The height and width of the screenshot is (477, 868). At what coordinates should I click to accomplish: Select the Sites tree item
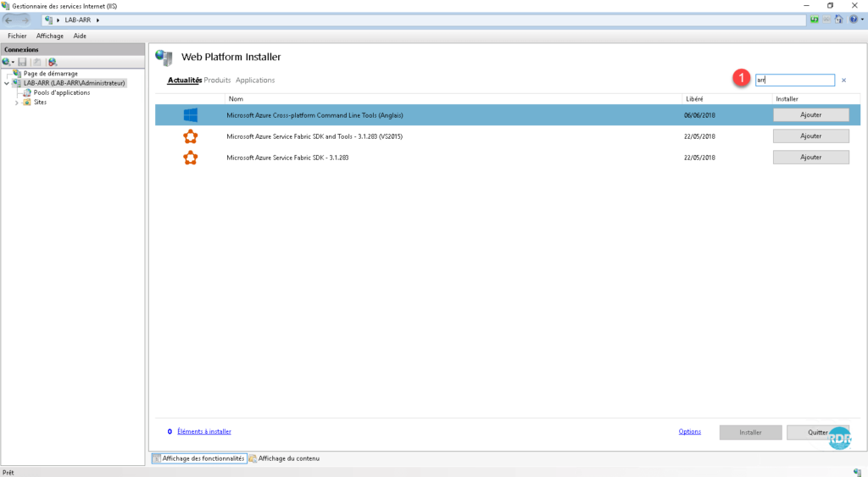pyautogui.click(x=40, y=103)
